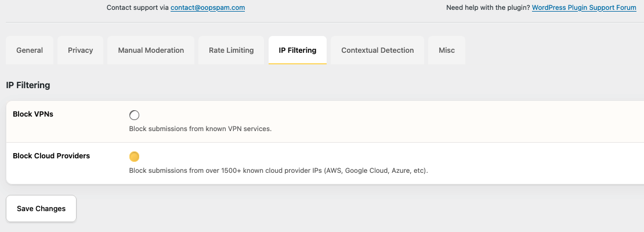The width and height of the screenshot is (644, 232).
Task: Click the 'Need help with the plugin?' text
Action: coord(487,8)
